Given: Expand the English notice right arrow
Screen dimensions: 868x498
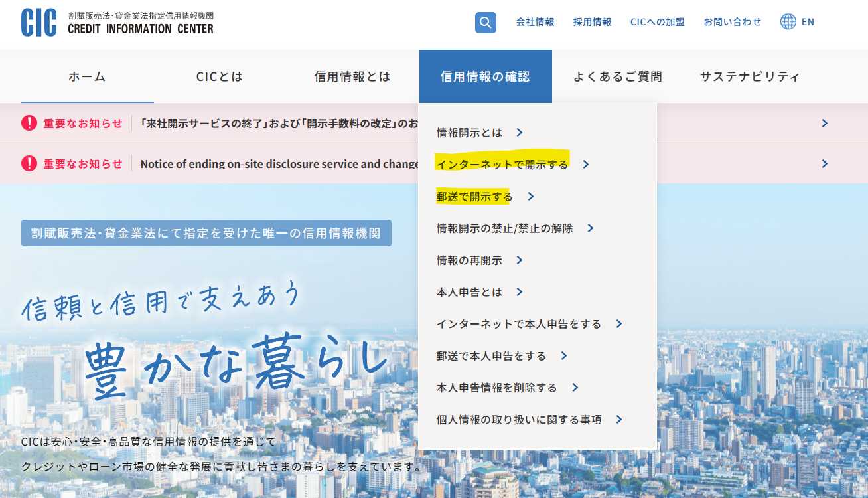Looking at the screenshot, I should [824, 163].
